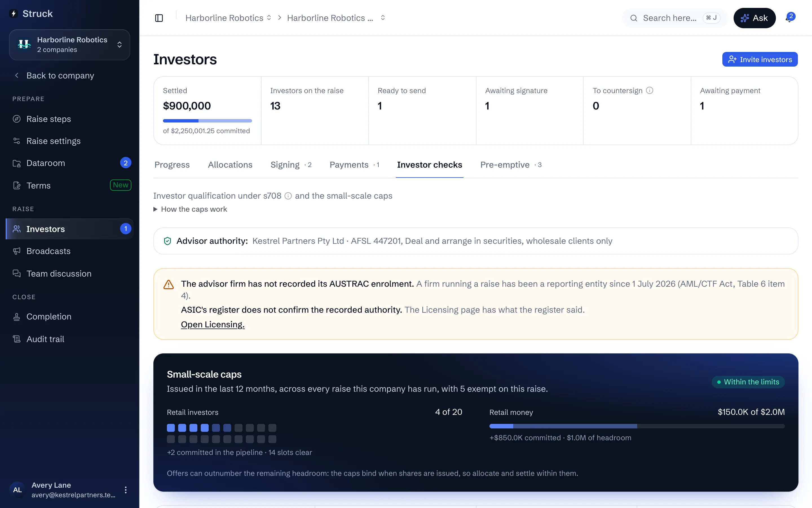Open the Harborline Robotics company switcher
Image resolution: width=812 pixels, height=508 pixels.
coord(69,45)
